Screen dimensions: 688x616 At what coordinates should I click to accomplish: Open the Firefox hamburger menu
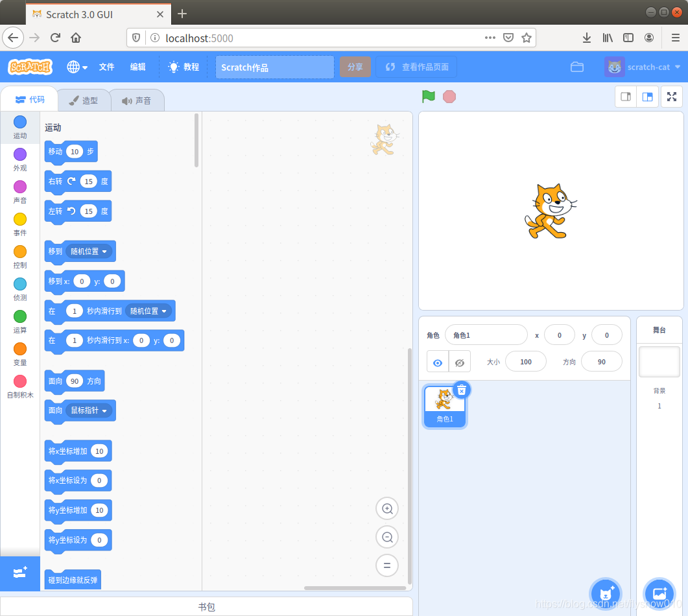tap(675, 38)
